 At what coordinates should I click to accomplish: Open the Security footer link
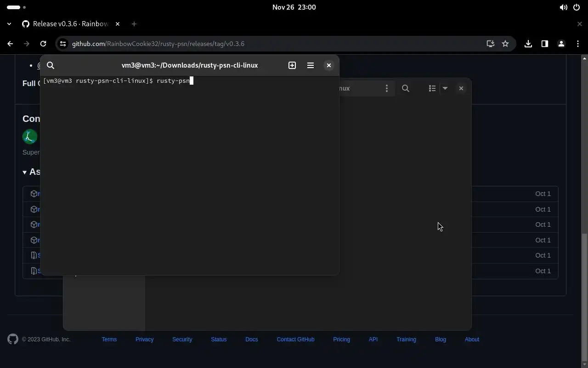click(x=182, y=339)
